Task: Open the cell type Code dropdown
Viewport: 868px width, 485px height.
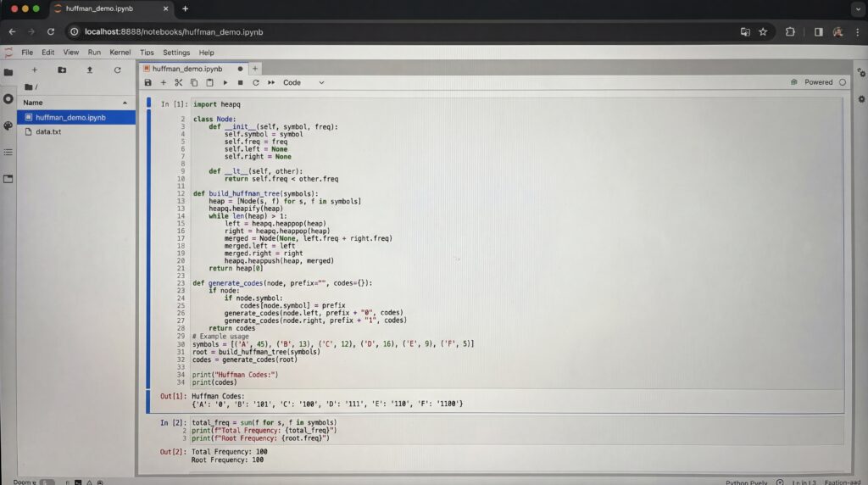Action: [303, 82]
